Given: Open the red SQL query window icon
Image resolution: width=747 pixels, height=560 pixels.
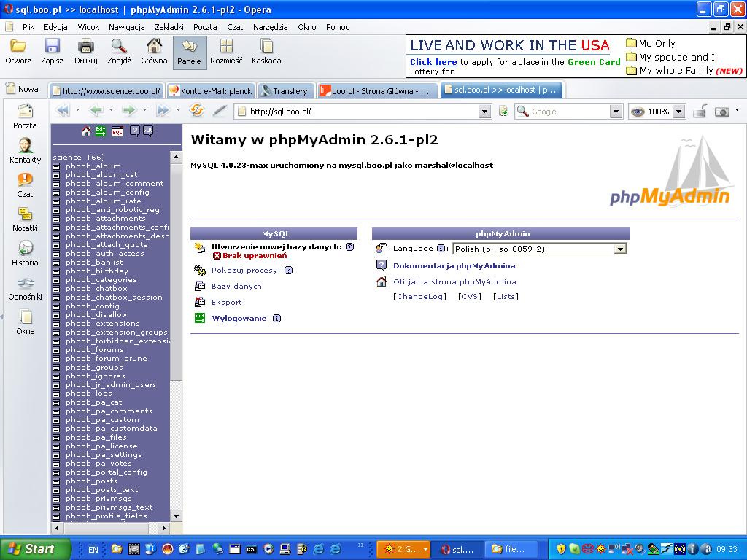Looking at the screenshot, I should (x=117, y=131).
